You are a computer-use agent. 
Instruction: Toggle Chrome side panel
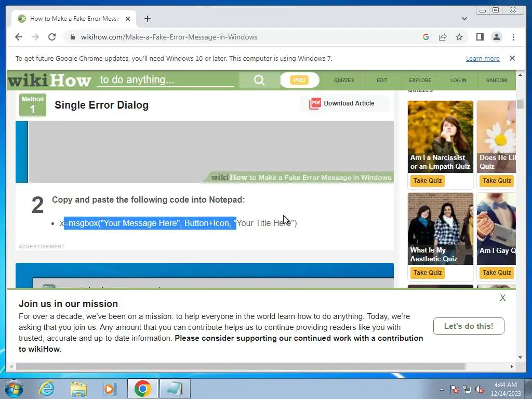(x=480, y=37)
